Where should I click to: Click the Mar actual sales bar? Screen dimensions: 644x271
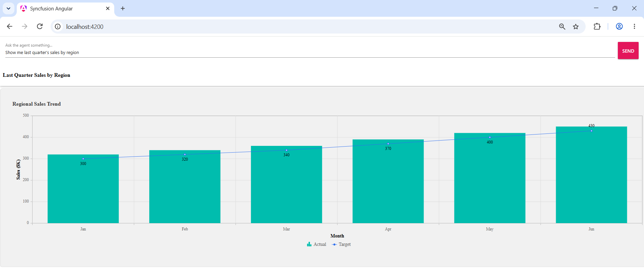286,184
